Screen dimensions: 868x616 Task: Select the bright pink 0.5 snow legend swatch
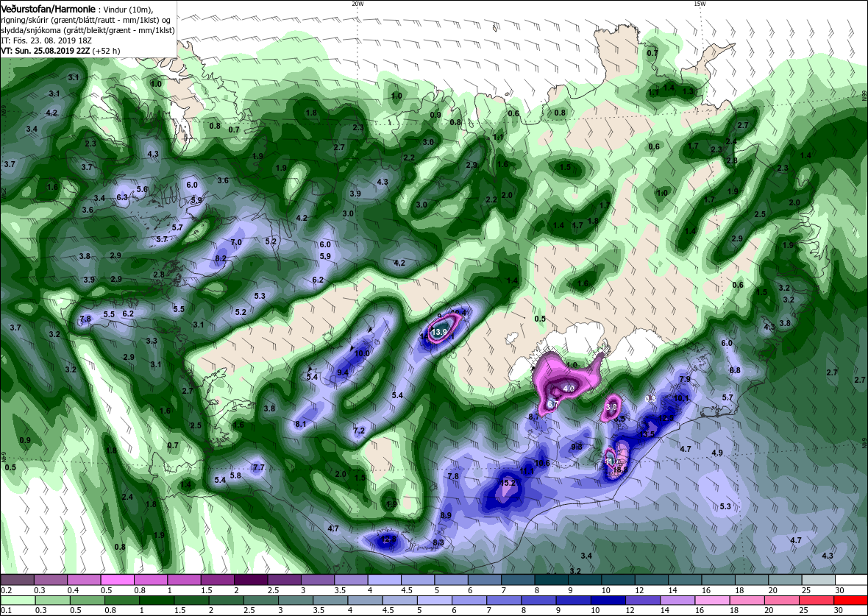117,580
